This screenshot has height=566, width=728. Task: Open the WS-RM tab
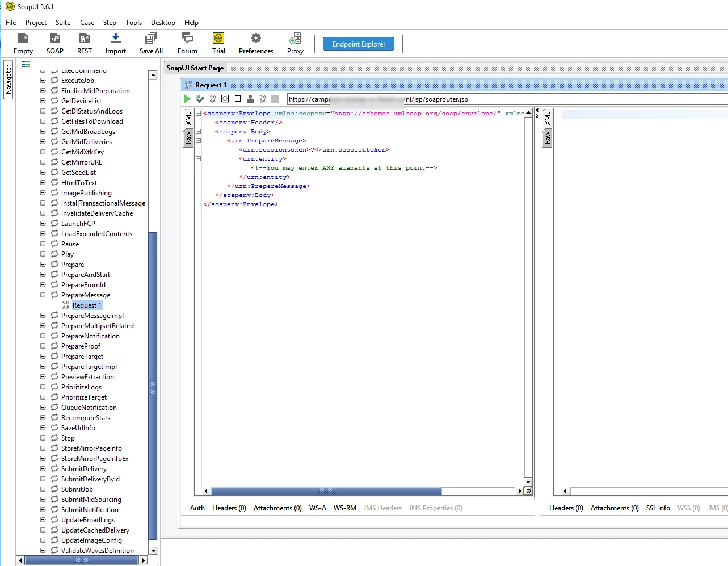pos(345,508)
